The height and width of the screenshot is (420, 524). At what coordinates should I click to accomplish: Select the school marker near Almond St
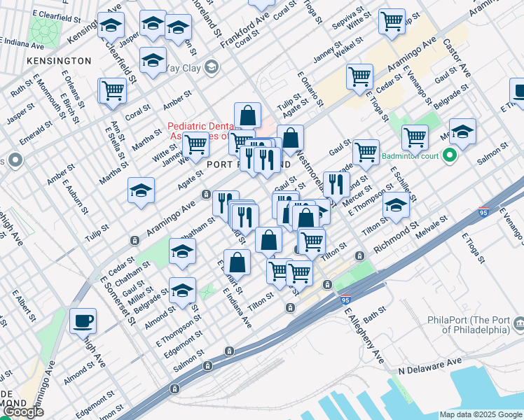pos(182,293)
